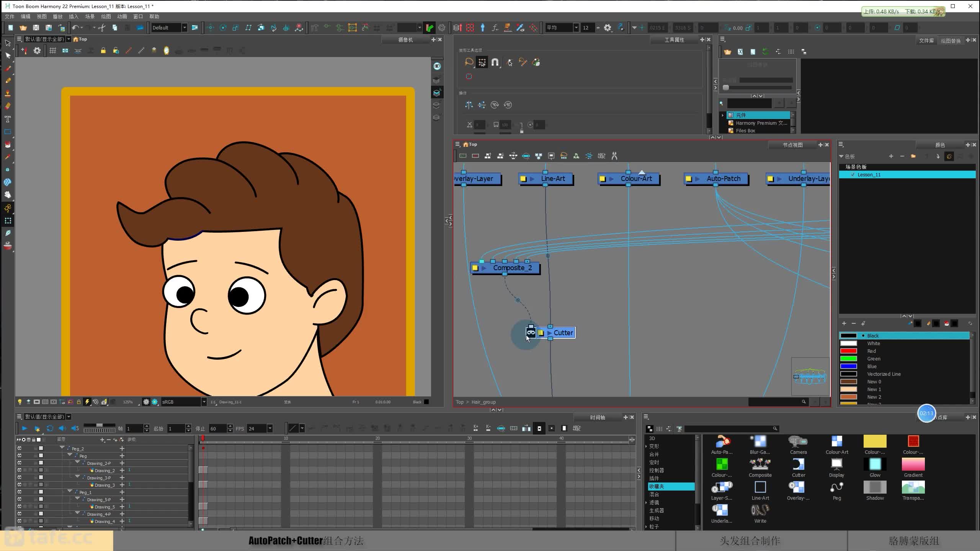Screen dimensions: 980x551
Task: Collapse the 色板 palette section triangle
Action: [x=841, y=156]
